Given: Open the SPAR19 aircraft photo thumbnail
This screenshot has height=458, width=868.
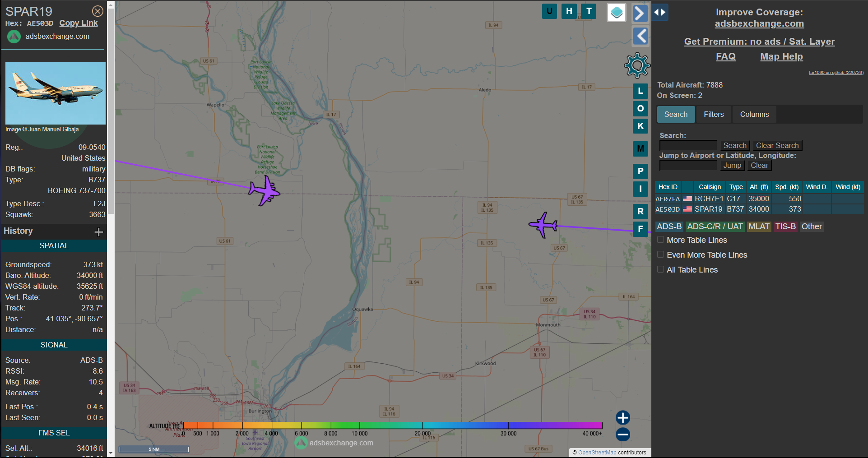Looking at the screenshot, I should point(56,93).
